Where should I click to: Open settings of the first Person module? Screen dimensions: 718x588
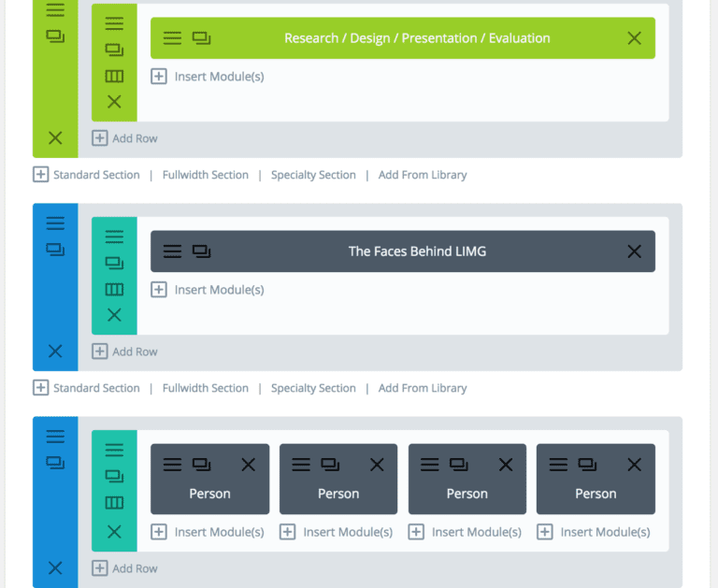(172, 465)
